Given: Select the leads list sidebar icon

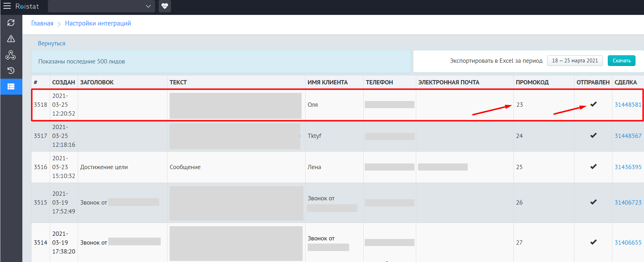Looking at the screenshot, I should point(11,87).
